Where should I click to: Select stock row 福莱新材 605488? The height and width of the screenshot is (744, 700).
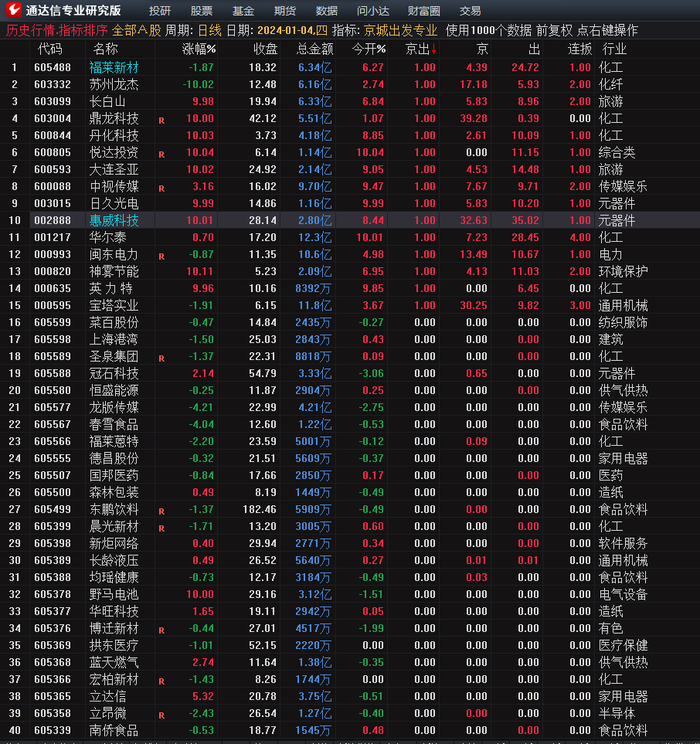coord(350,67)
